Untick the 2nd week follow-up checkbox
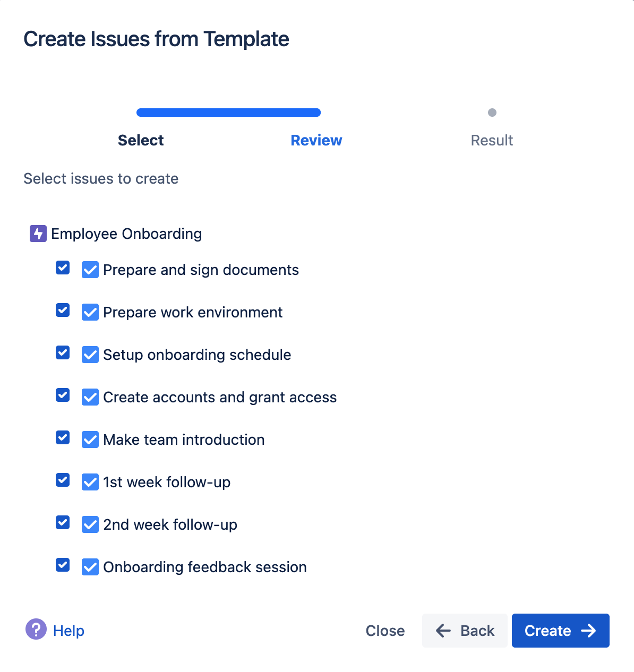The width and height of the screenshot is (634, 672). pos(63,522)
